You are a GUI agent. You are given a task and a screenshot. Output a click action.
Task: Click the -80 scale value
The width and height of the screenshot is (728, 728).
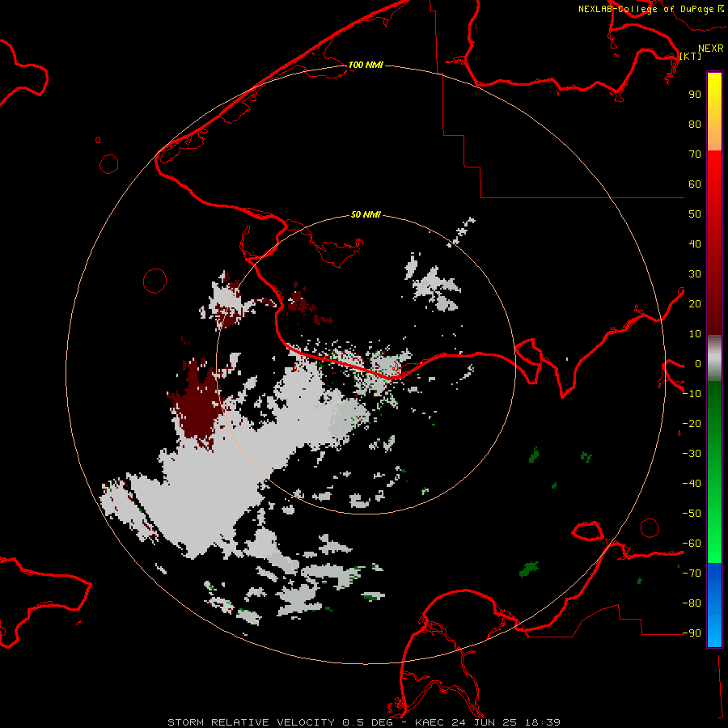[692, 603]
